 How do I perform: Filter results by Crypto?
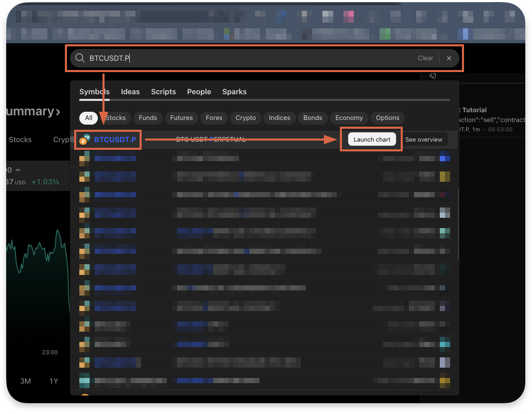click(x=245, y=118)
